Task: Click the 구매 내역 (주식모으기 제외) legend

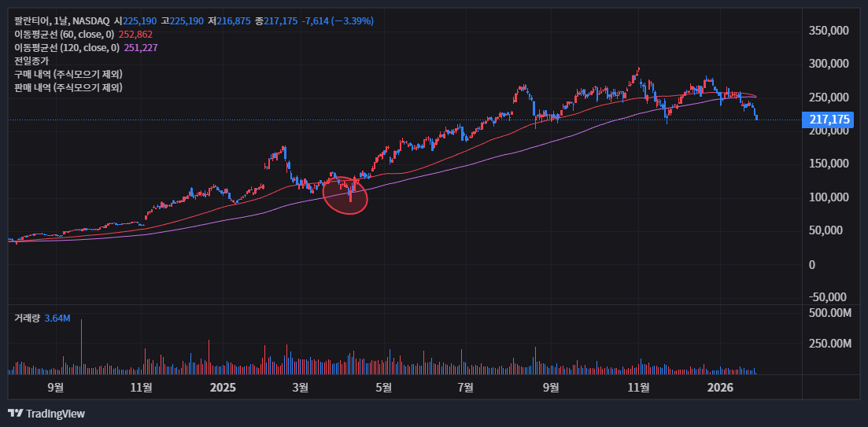Action: [68, 74]
